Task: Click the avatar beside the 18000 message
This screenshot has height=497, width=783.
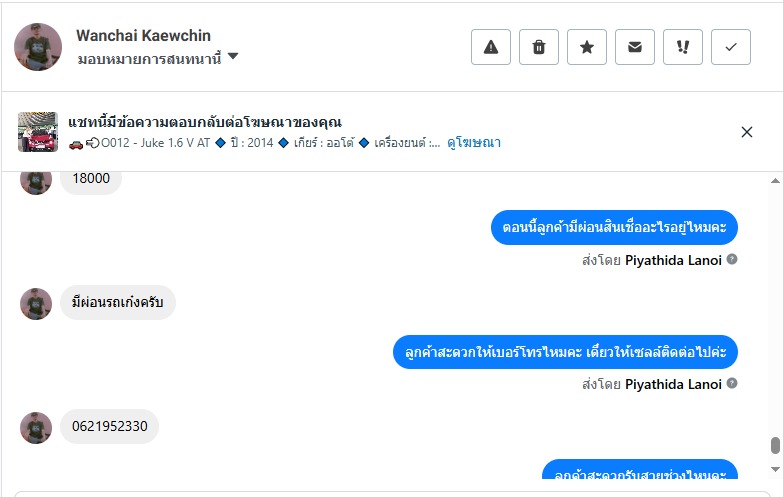Action: (36, 180)
